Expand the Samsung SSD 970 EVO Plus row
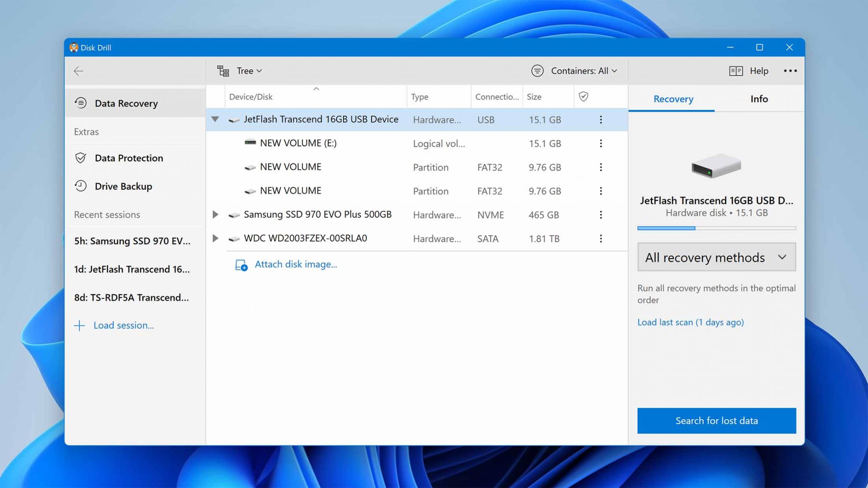 (215, 215)
